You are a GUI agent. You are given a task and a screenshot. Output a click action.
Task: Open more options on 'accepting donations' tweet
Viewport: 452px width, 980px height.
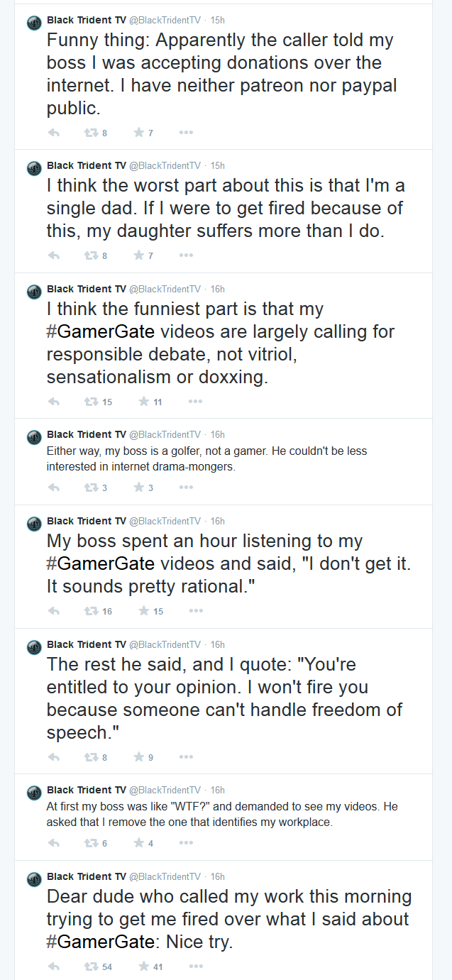point(186,133)
